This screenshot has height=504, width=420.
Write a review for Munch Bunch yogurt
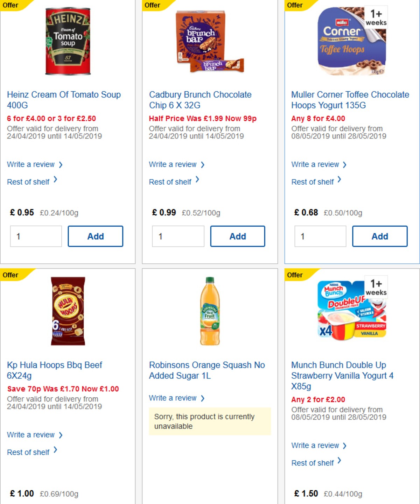point(315,446)
